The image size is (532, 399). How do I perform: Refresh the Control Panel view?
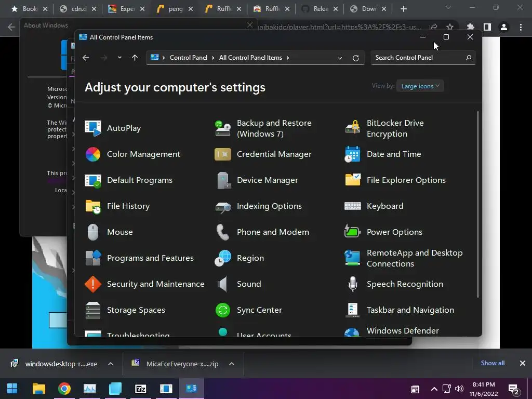355,58
